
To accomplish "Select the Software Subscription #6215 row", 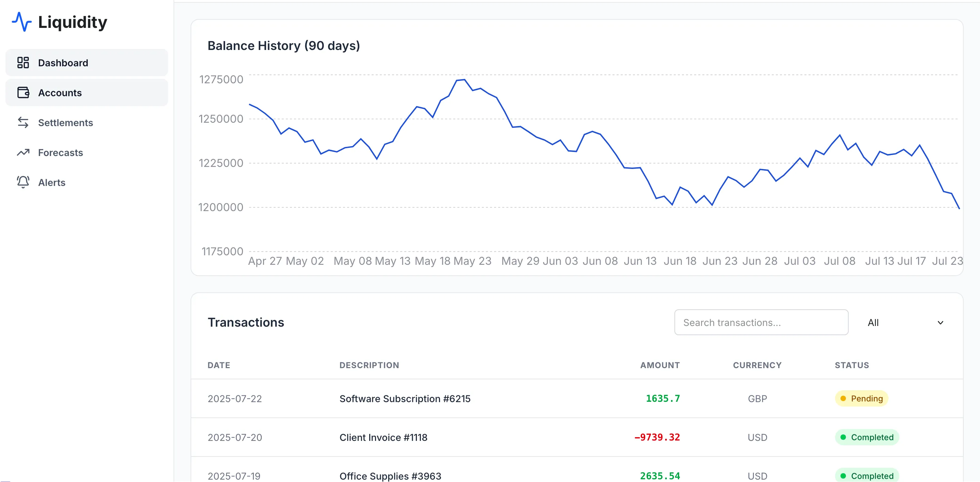I will click(x=405, y=398).
